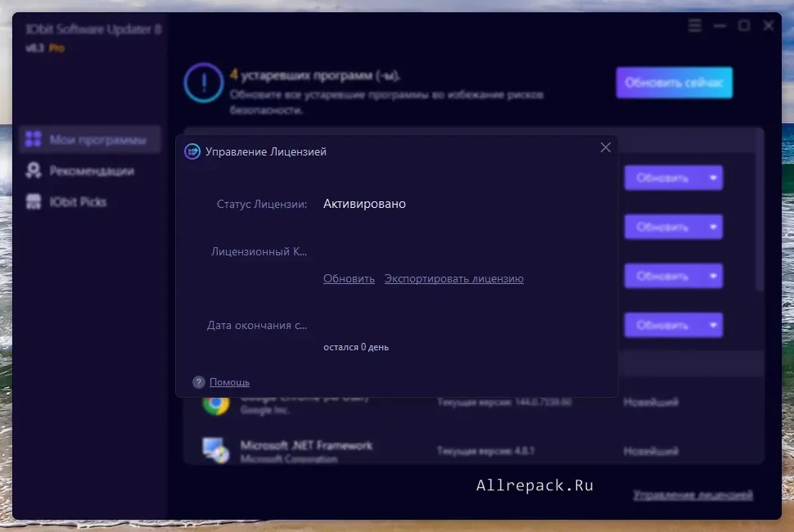Viewport: 794px width, 532px height.
Task: Click the Рекомендации badge icon
Action: tap(34, 170)
